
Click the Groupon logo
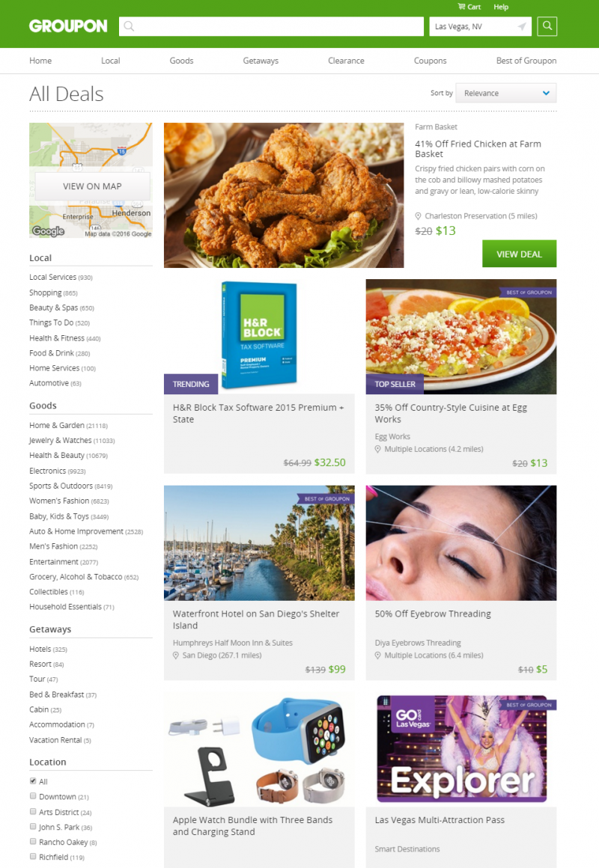click(68, 26)
